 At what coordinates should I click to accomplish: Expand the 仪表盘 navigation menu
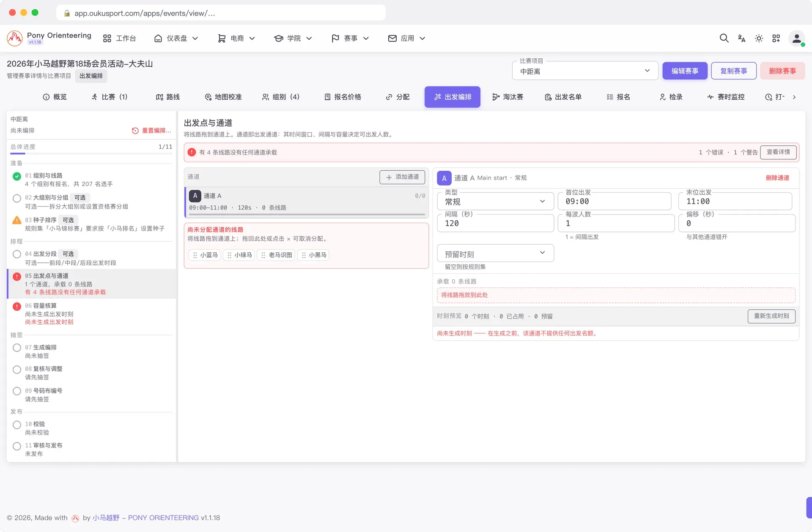click(176, 38)
